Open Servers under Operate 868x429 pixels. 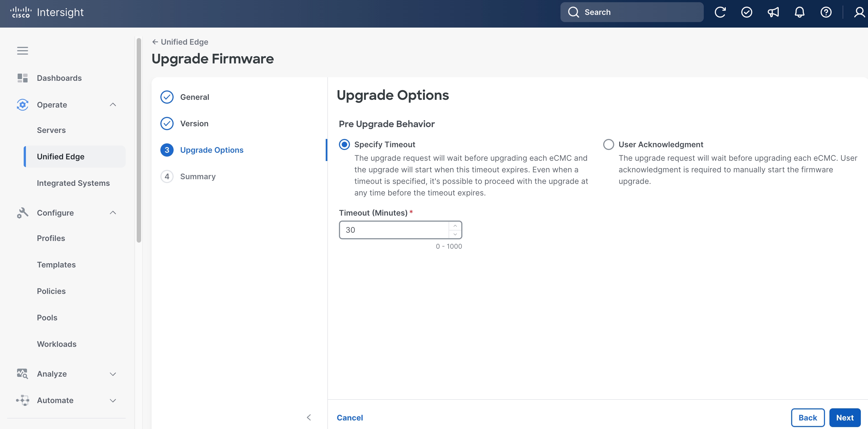[x=51, y=130]
